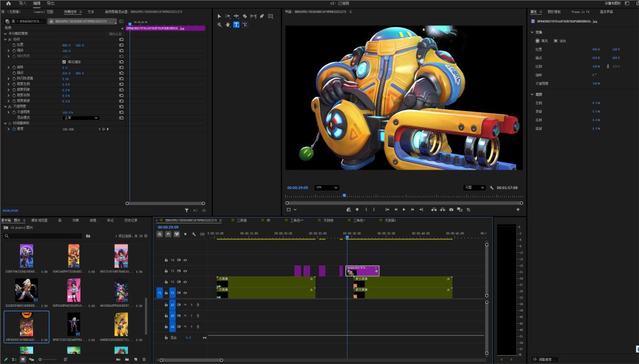The height and width of the screenshot is (364, 639).
Task: Open the blend mode dropdown
Action: 81,118
